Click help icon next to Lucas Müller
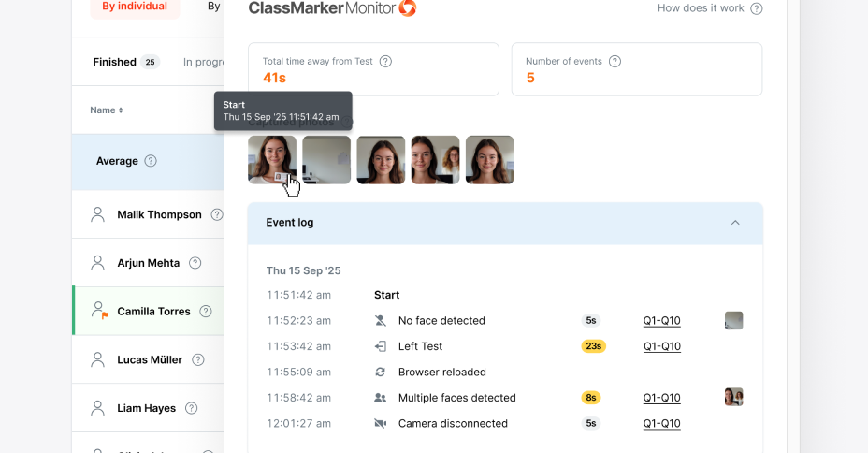Image resolution: width=868 pixels, height=453 pixels. tap(199, 359)
